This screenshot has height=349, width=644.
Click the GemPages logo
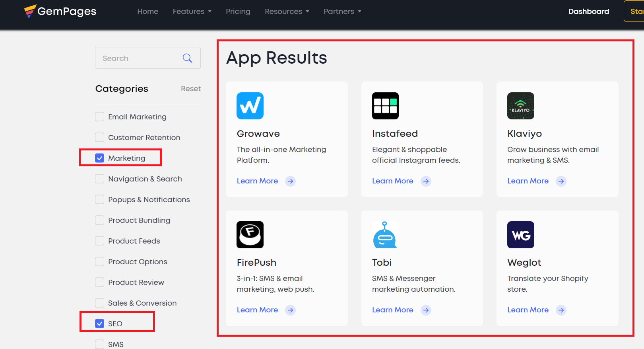click(x=60, y=11)
